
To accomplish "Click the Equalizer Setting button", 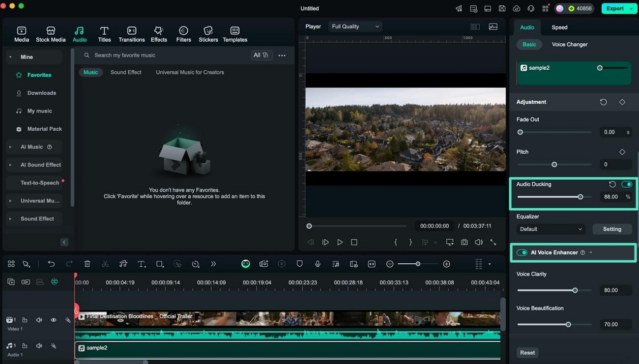I will coord(612,229).
